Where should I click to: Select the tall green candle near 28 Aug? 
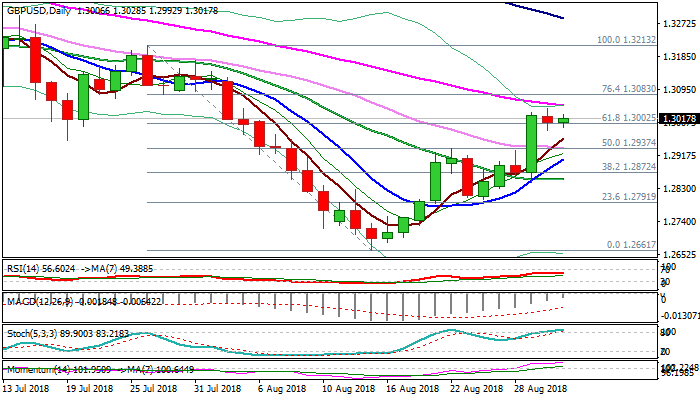pyautogui.click(x=531, y=145)
